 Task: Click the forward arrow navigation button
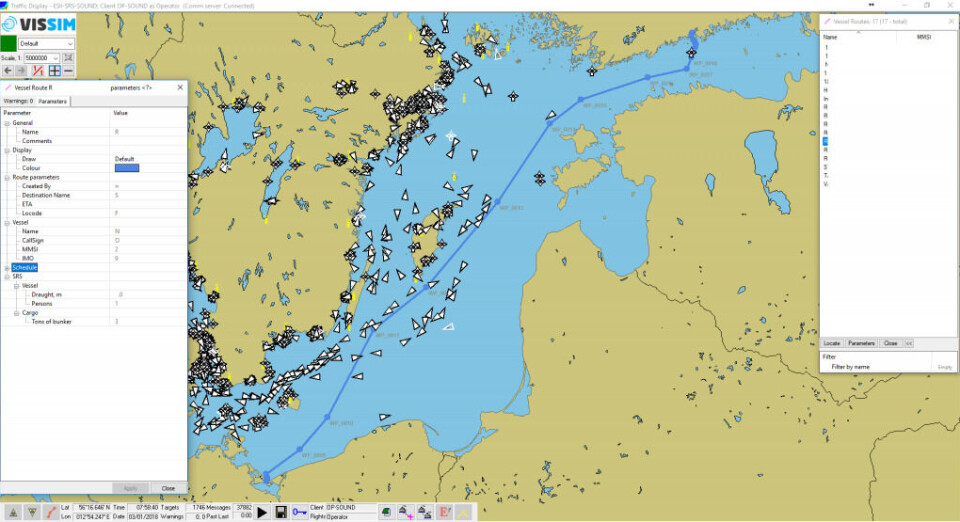[22, 71]
